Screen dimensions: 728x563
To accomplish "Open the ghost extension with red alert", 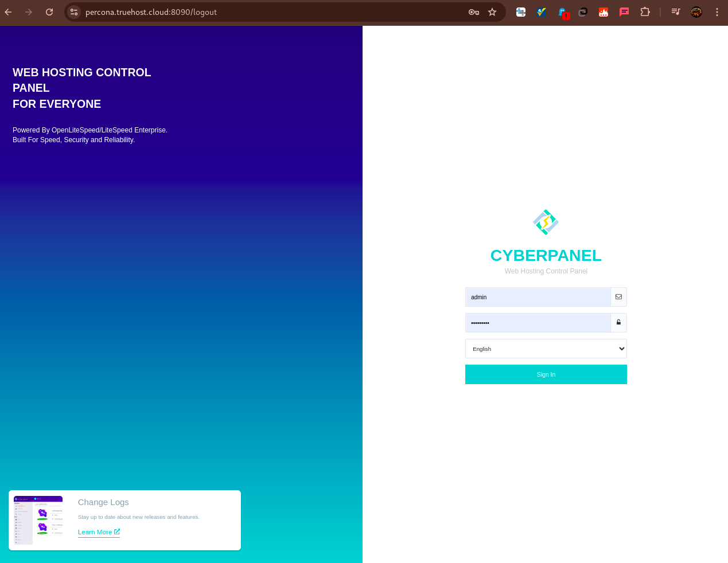I will click(563, 13).
